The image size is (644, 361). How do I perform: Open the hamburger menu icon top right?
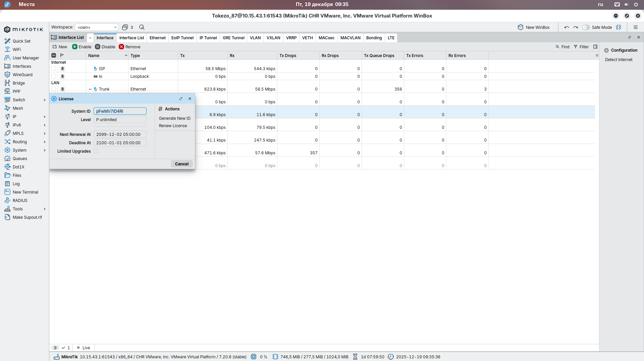tap(635, 27)
